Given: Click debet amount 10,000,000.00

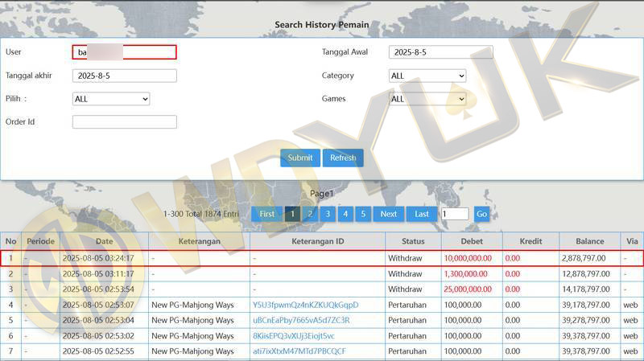Looking at the screenshot, I should point(468,258).
